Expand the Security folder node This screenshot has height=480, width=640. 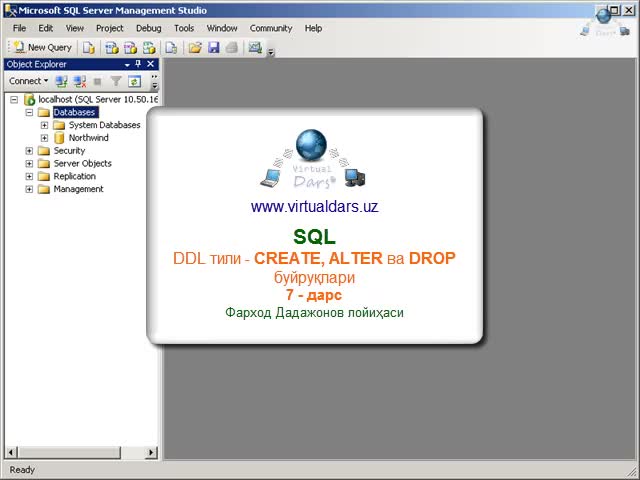pos(29,151)
